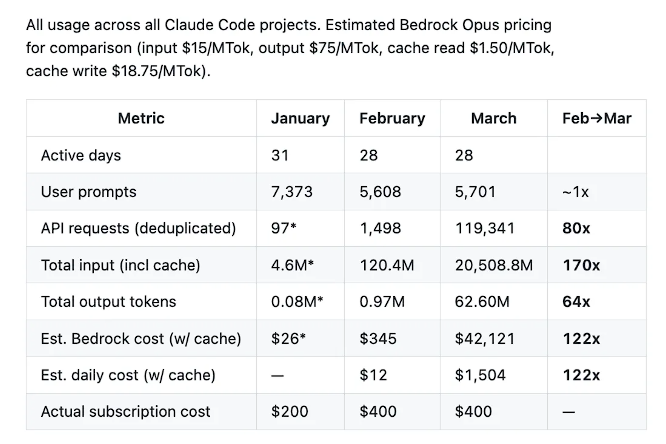Click the API requests (deduplicated) label

[138, 228]
